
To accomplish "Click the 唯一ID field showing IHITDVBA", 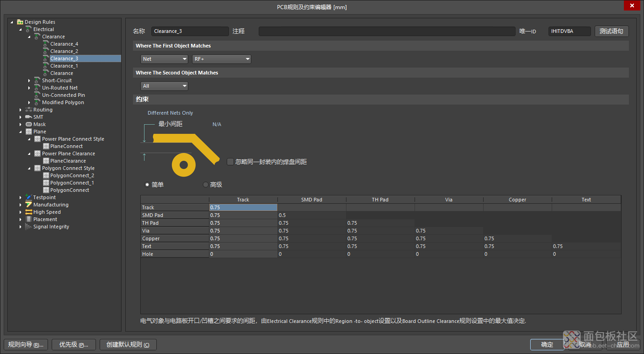I will pyautogui.click(x=569, y=31).
